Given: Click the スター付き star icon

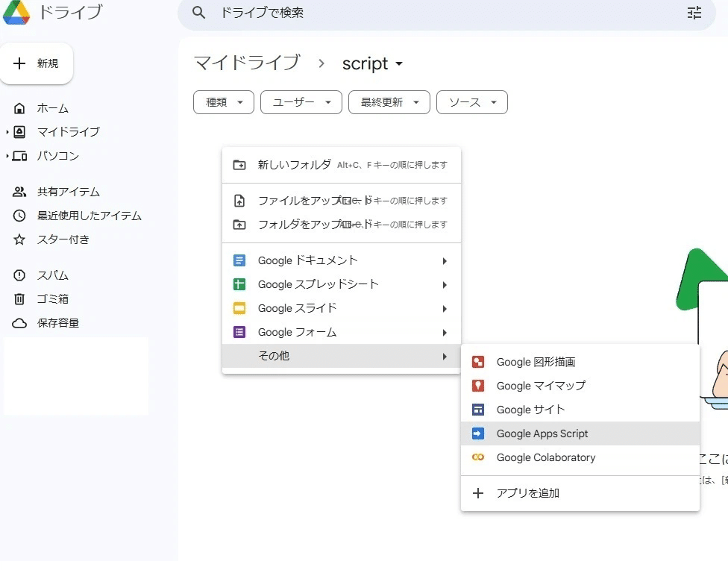Looking at the screenshot, I should [x=19, y=239].
